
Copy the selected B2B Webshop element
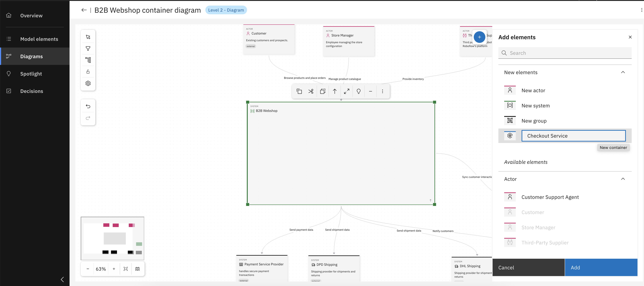click(299, 91)
